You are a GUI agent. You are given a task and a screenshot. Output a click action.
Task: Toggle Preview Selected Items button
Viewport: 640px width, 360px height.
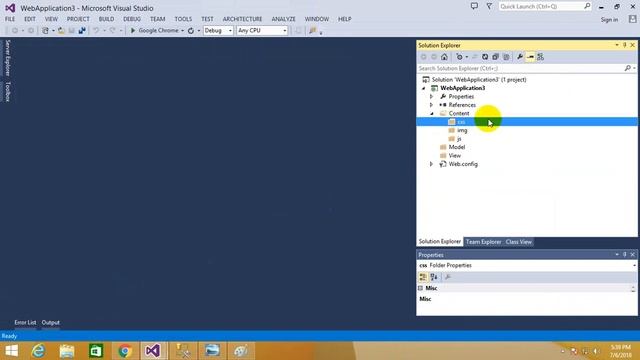530,57
